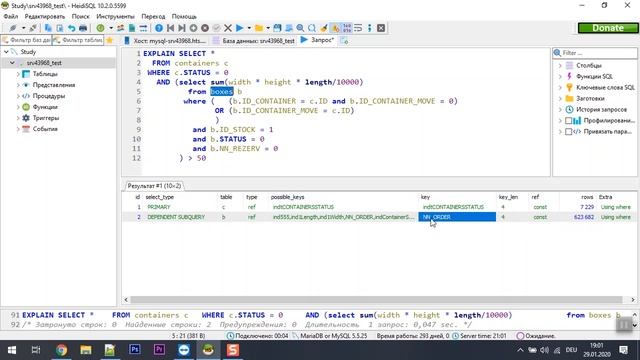The height and width of the screenshot is (360, 640).
Task: Click the insert row plus icon
Action: pyautogui.click(x=193, y=28)
